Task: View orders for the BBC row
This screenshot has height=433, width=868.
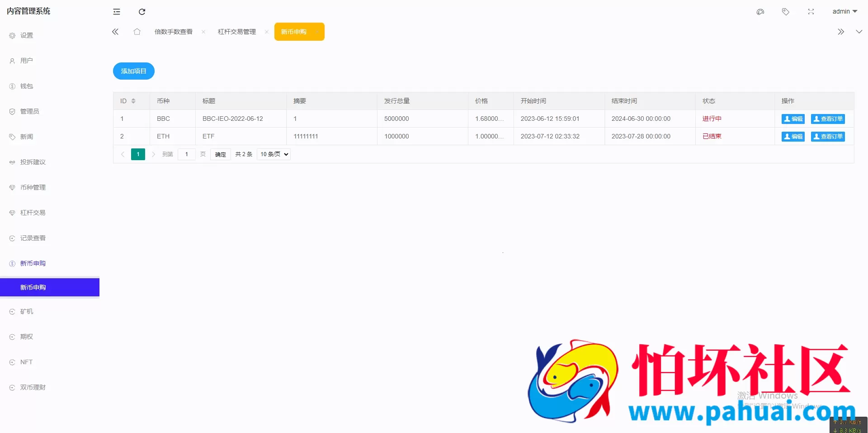Action: (828, 119)
